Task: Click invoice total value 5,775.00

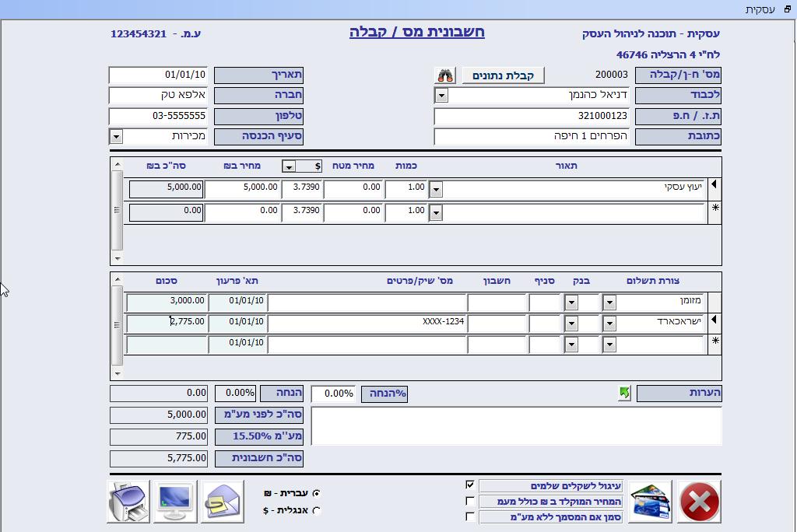Action: pos(159,458)
